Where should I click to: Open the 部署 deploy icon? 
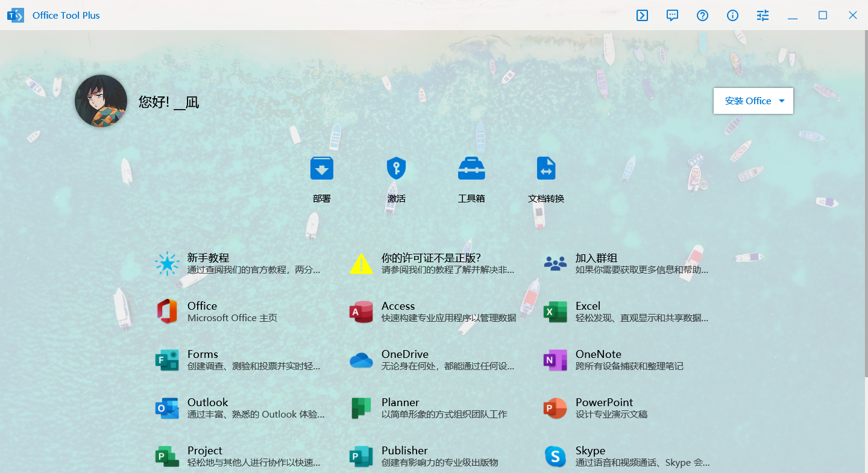[x=322, y=168]
